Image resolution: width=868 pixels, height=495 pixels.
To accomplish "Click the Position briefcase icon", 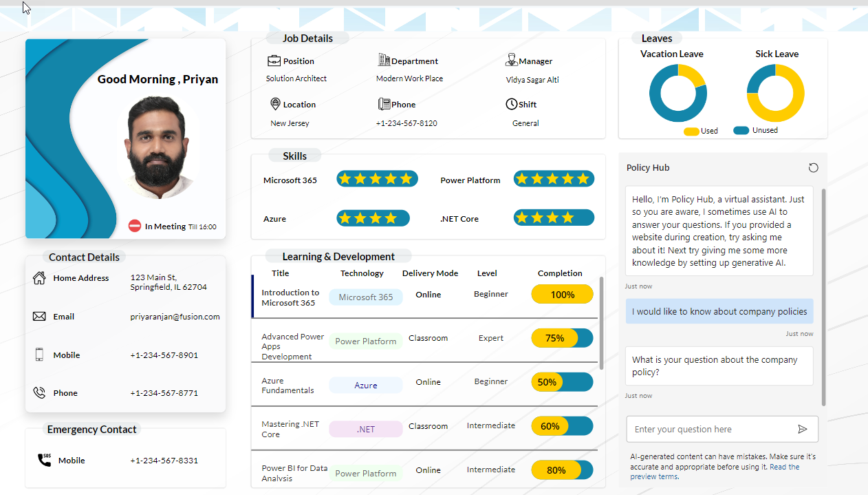I will (274, 61).
